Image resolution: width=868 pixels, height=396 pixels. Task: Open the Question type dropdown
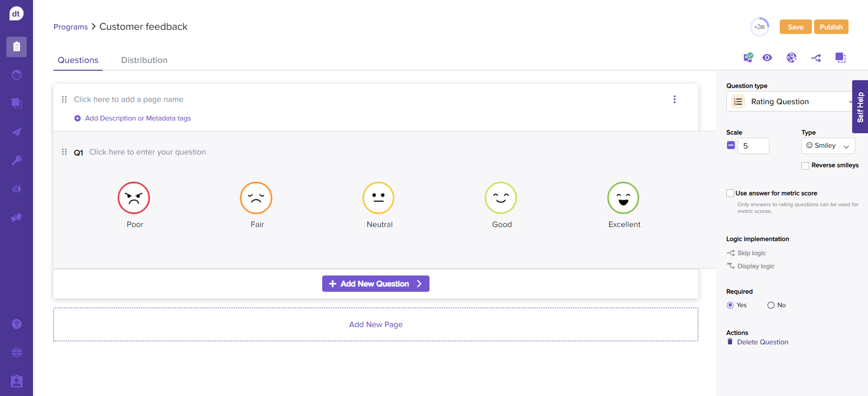click(789, 101)
